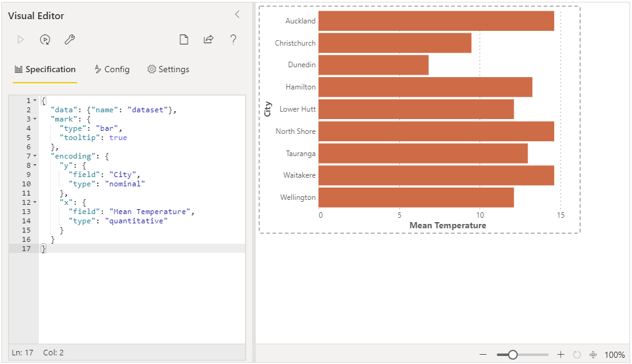Click the "Tauranga" axis label

(301, 154)
